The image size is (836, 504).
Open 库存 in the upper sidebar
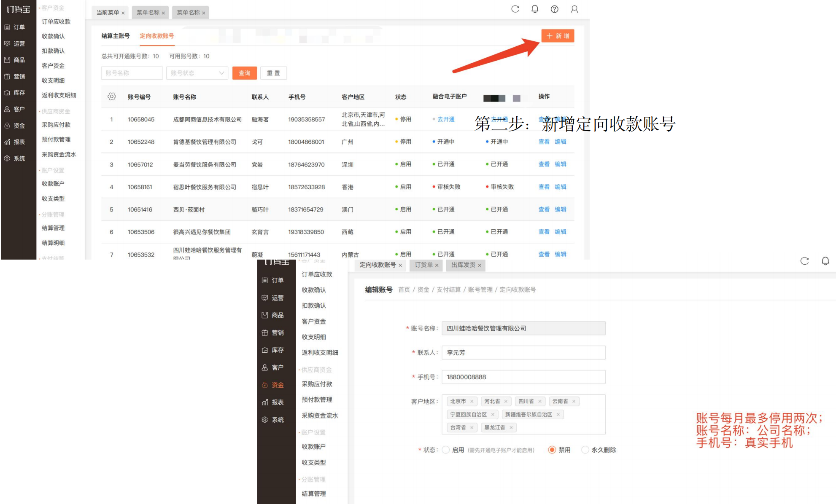[15, 93]
